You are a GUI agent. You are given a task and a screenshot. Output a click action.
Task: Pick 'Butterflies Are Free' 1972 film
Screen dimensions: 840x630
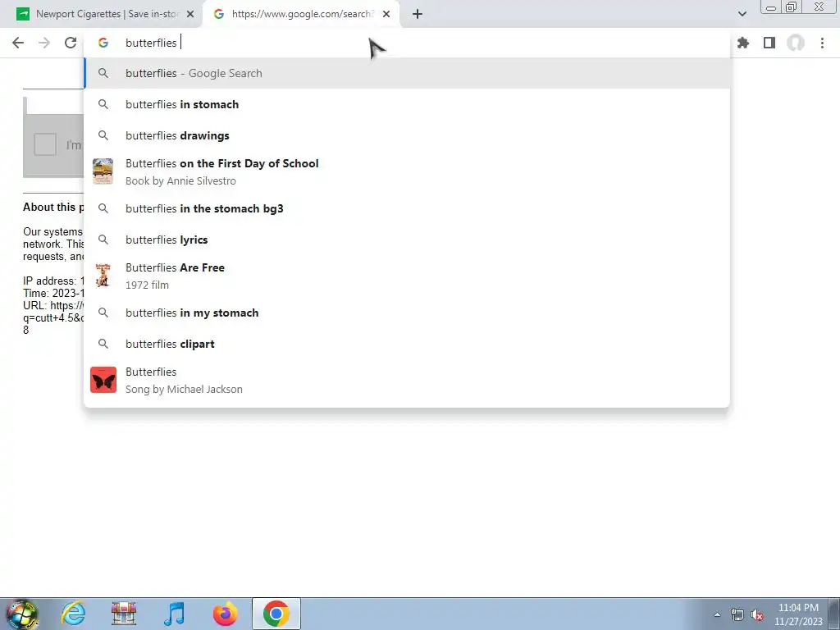[x=407, y=276]
